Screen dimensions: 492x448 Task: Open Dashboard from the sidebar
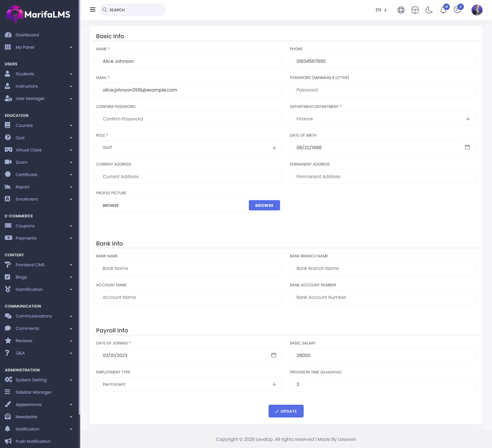pos(27,35)
